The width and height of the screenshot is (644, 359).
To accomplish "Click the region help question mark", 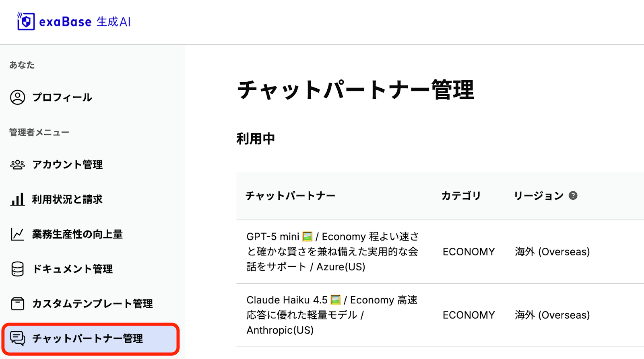I will (573, 195).
